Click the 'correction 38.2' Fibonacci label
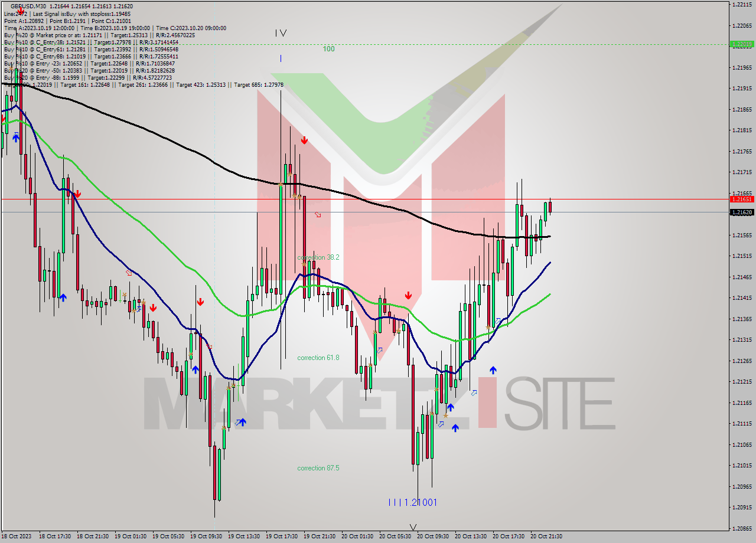Screen dimensions: 756x543 click(x=318, y=257)
